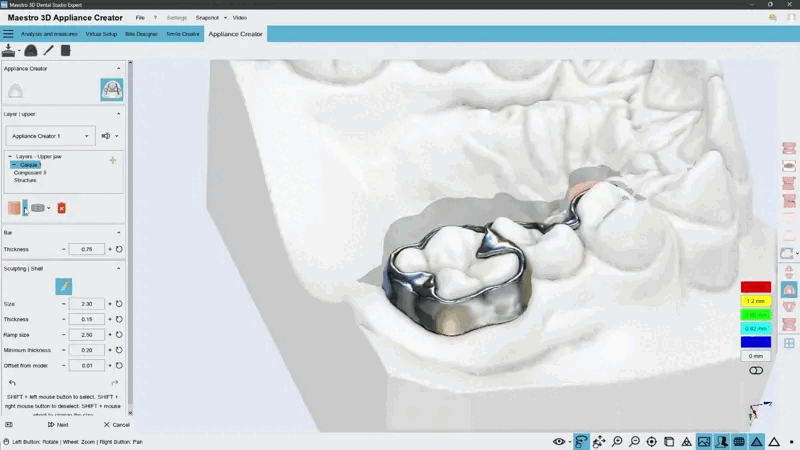This screenshot has width=800, height=450.
Task: Open the Video menu
Action: (240, 18)
